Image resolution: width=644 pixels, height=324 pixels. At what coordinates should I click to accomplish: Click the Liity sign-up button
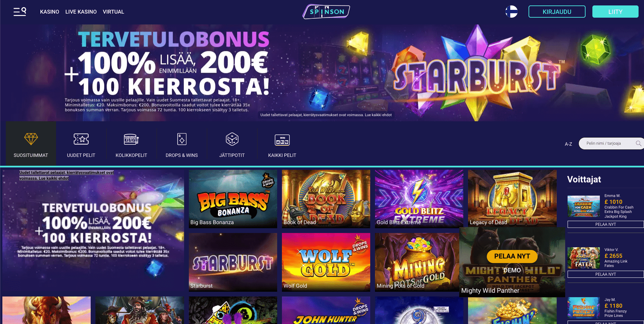(615, 12)
